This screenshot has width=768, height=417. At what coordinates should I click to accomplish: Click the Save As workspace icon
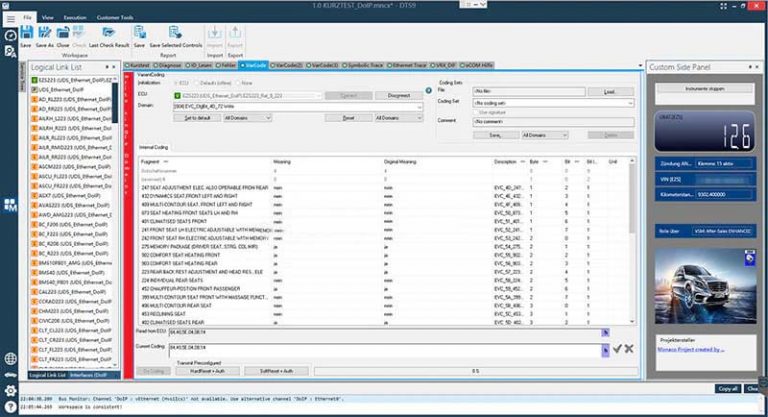point(45,35)
